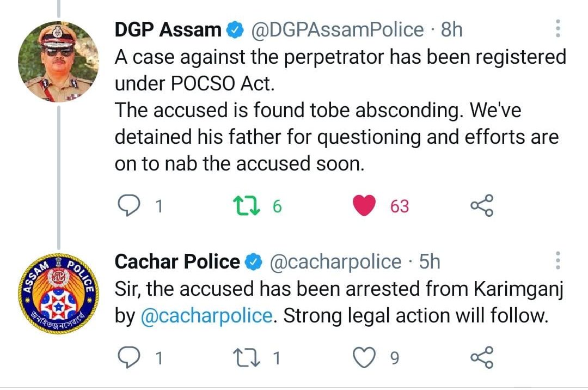
Task: Share the Cachar Police tweet
Action: click(x=481, y=357)
